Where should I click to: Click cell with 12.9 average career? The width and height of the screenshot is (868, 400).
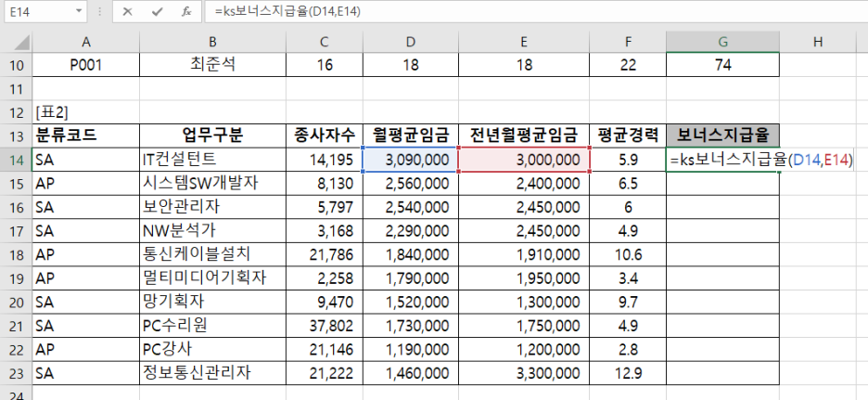628,373
